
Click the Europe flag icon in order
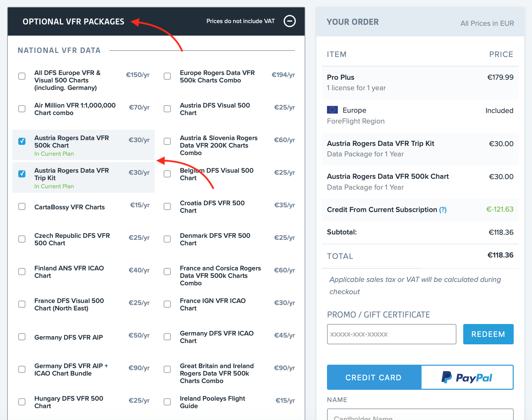click(x=332, y=110)
